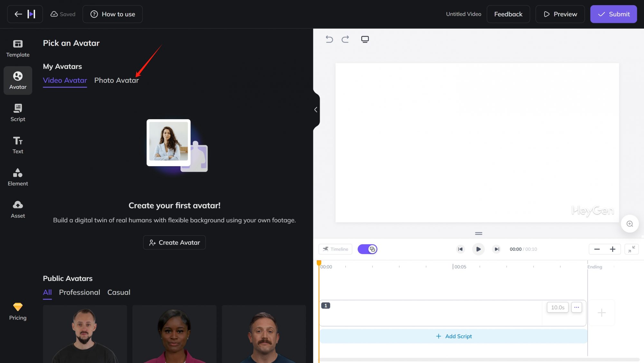Select the Professional avatars tab
644x363 pixels.
80,292
